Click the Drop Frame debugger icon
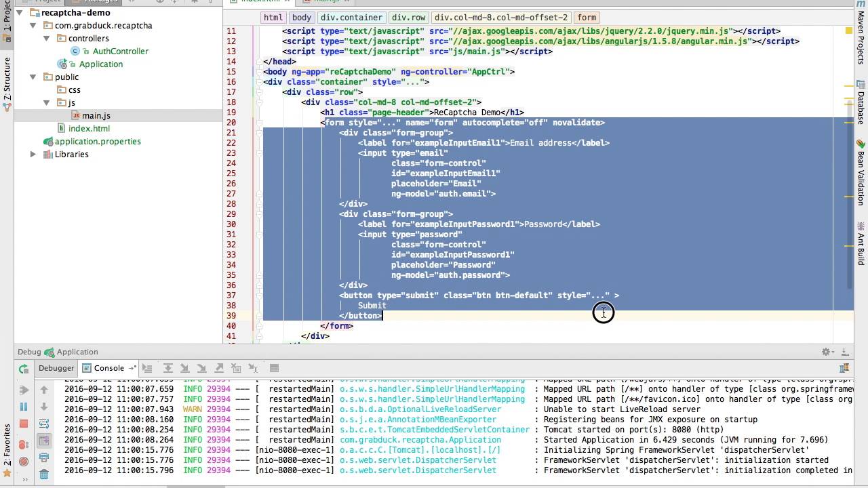868x488 pixels. pyautogui.click(x=235, y=368)
